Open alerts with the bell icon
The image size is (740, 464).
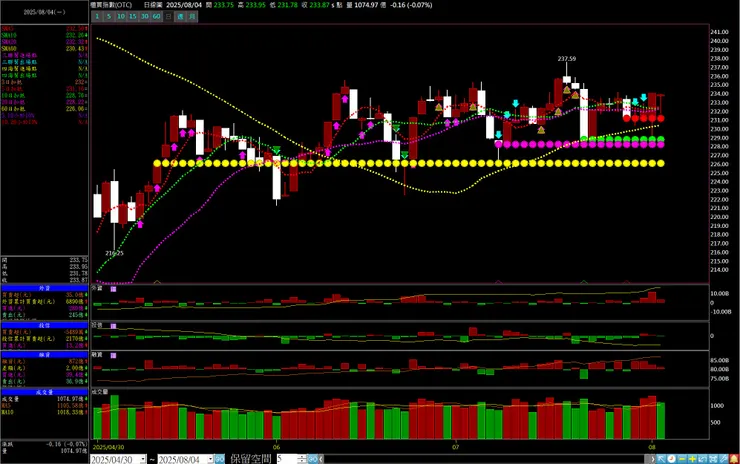(734, 459)
